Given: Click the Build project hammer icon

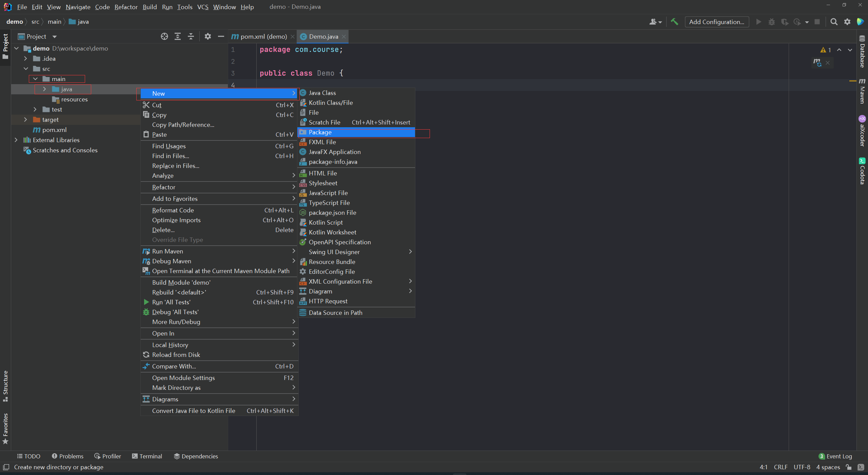Looking at the screenshot, I should pyautogui.click(x=674, y=22).
